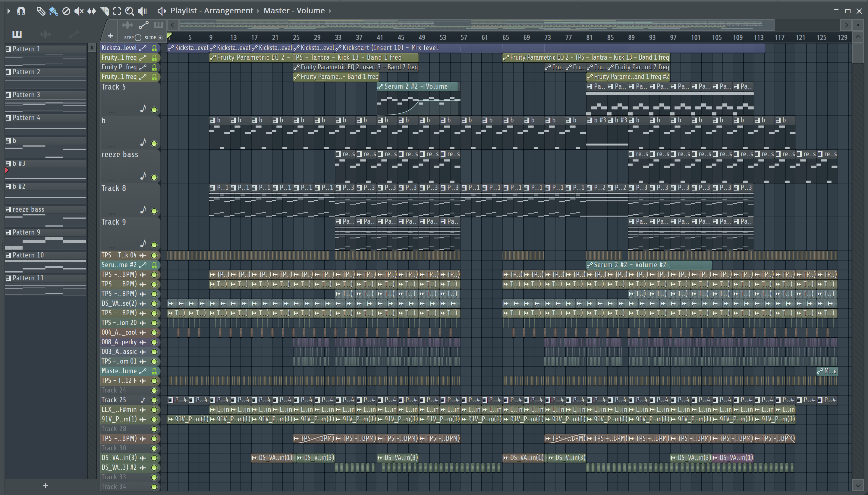
Task: Click the timeline overview scrollbar
Action: [477, 25]
